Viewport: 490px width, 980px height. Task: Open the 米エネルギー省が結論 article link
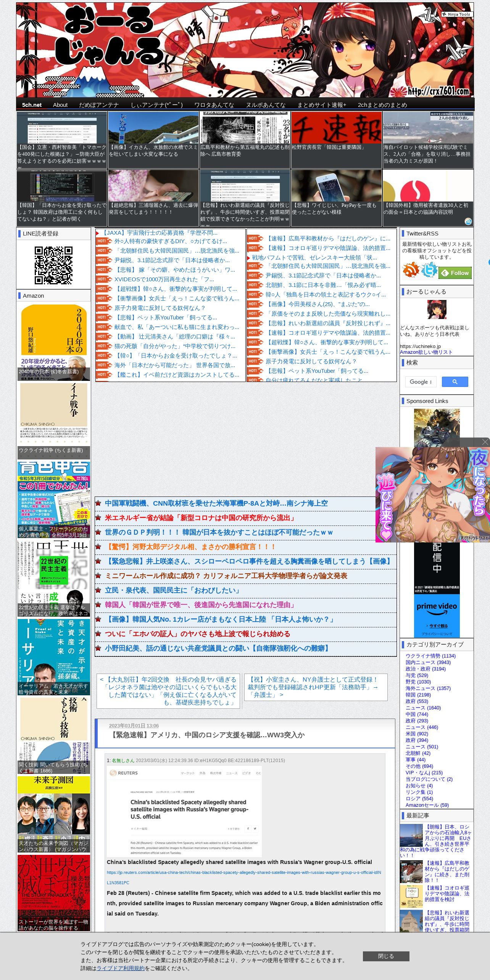pyautogui.click(x=200, y=518)
